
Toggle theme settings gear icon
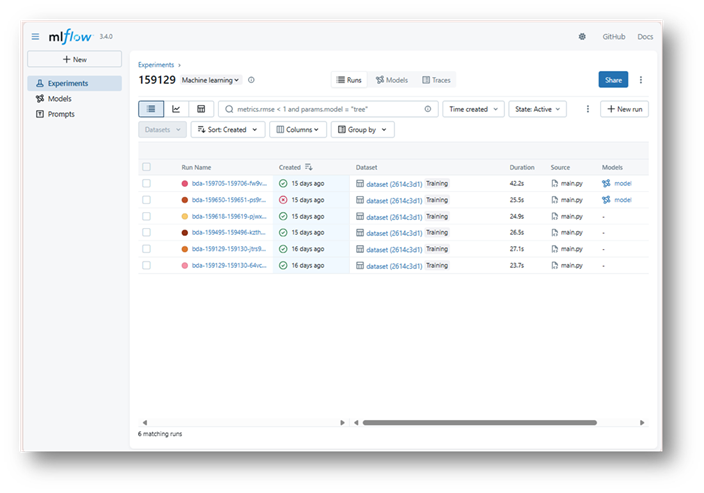coord(582,36)
